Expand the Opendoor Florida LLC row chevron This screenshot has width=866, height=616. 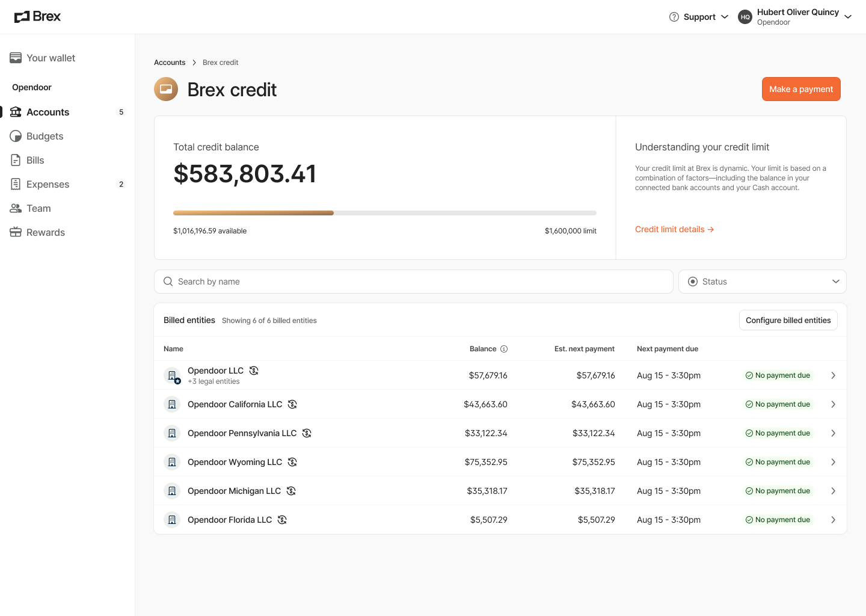(x=833, y=520)
